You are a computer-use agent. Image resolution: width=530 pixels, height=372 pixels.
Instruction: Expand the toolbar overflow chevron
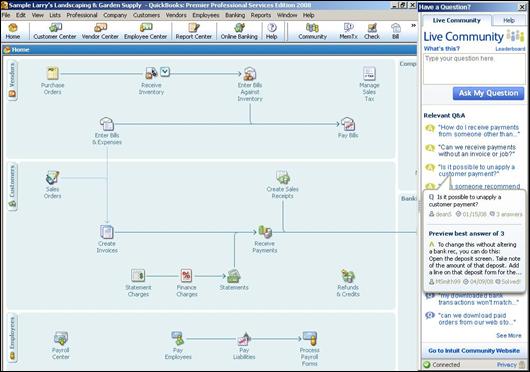413,26
